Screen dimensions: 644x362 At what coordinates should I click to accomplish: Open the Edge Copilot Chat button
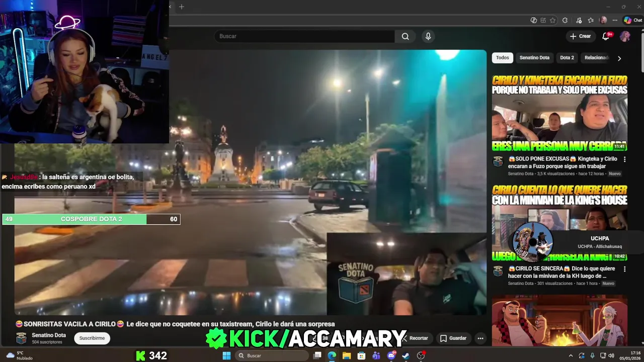tap(633, 20)
